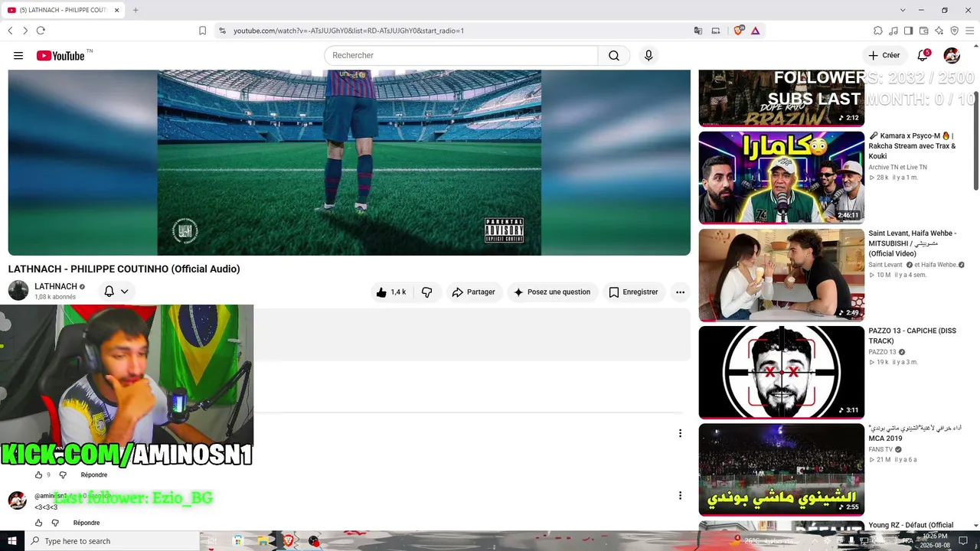Open the browser extensions puzzle icon
This screenshot has height=551, width=980.
(878, 31)
